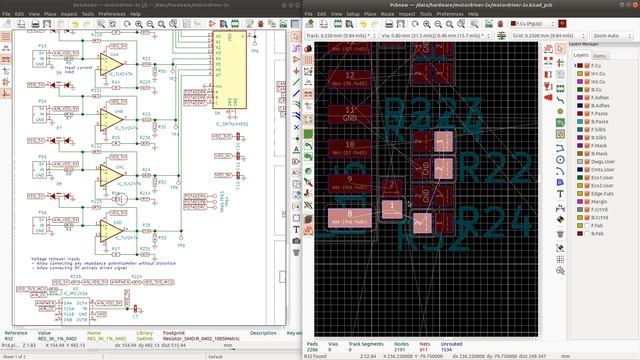The height and width of the screenshot is (360, 640).
Task: Click the annotate symbols pencil icon in Eeschema
Action: 249,24
